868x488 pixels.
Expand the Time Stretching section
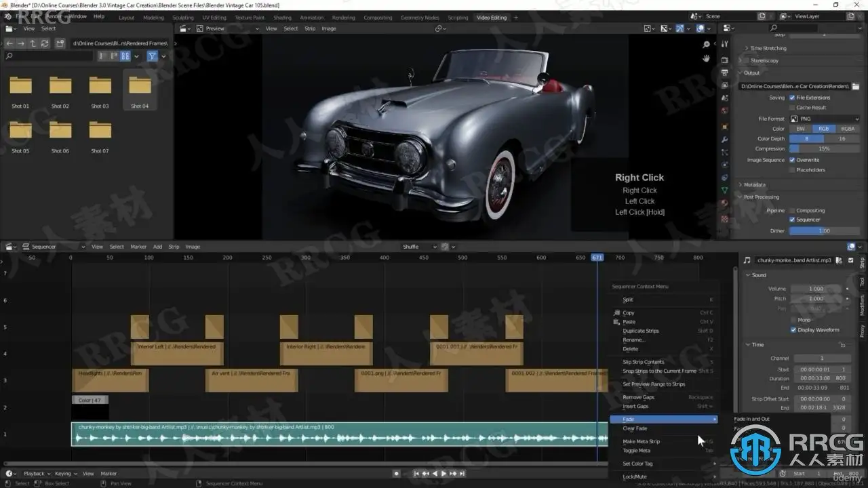click(768, 48)
